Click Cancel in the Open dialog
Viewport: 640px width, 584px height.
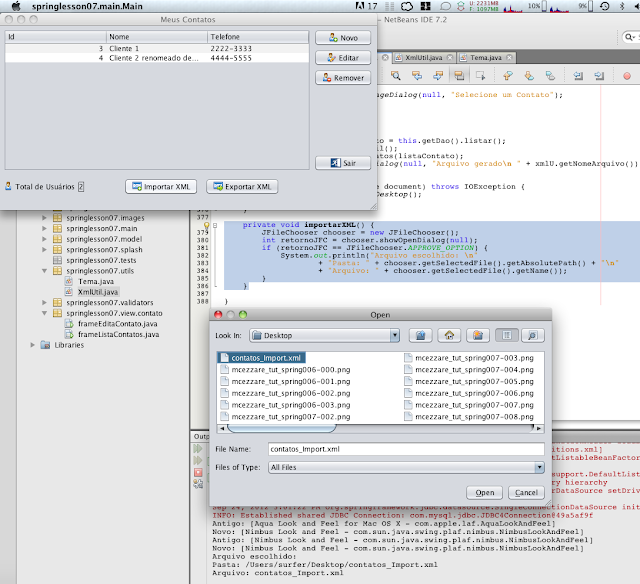click(526, 493)
